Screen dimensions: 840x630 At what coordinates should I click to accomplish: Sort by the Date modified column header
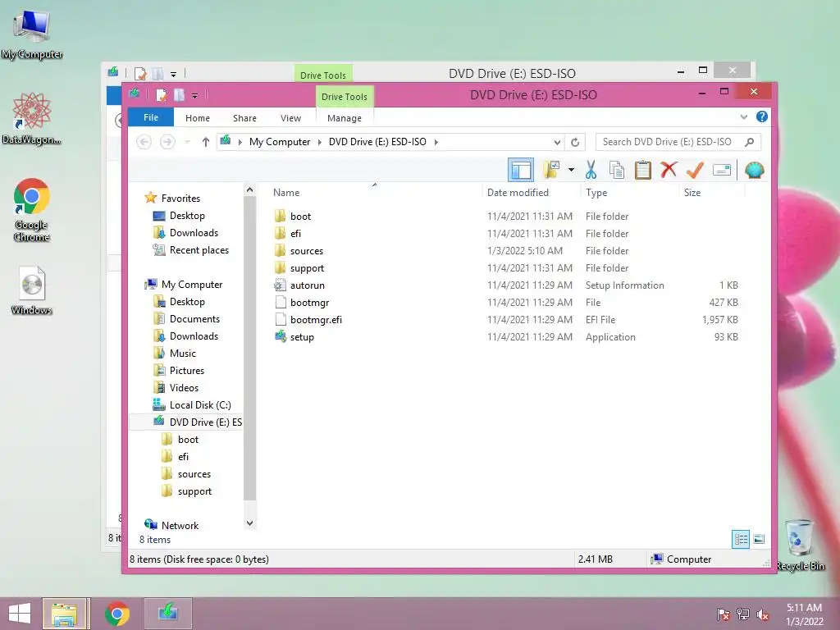click(518, 192)
